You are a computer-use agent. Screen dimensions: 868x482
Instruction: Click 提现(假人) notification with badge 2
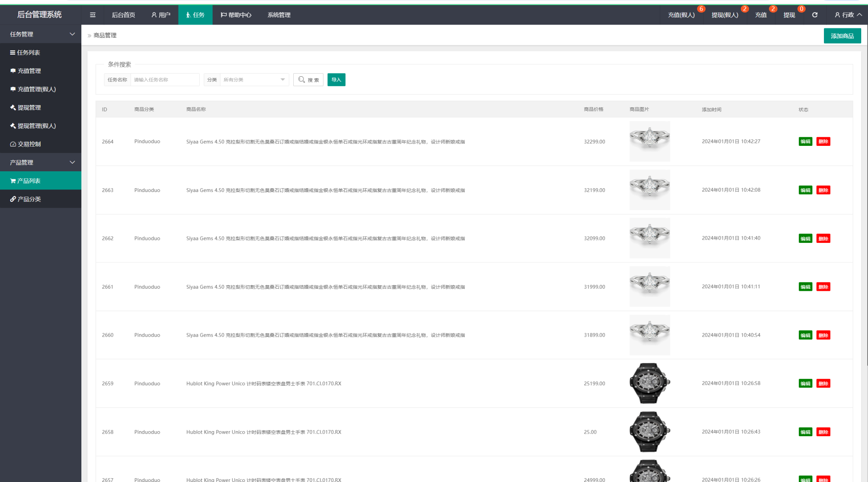click(725, 15)
